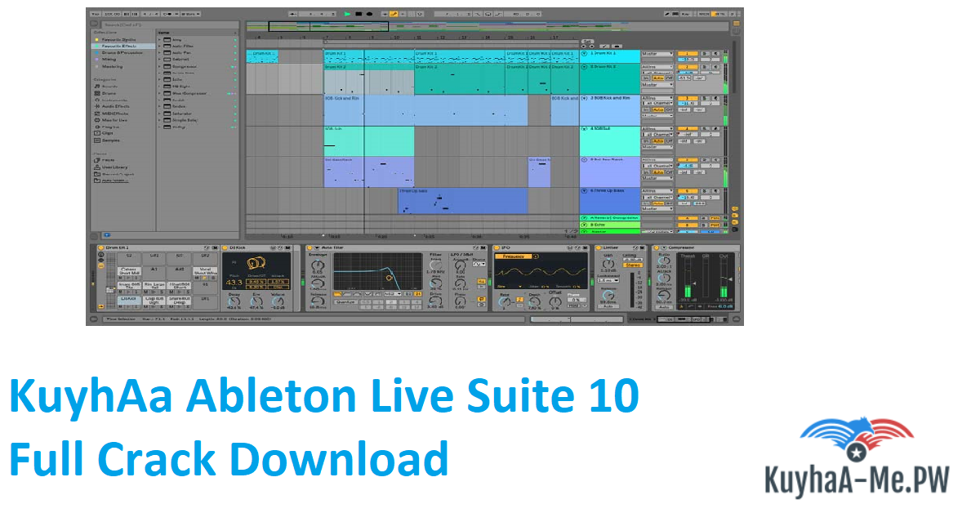Screen dimensions: 980x513
Task: Open the Clips category
Action: [x=108, y=133]
